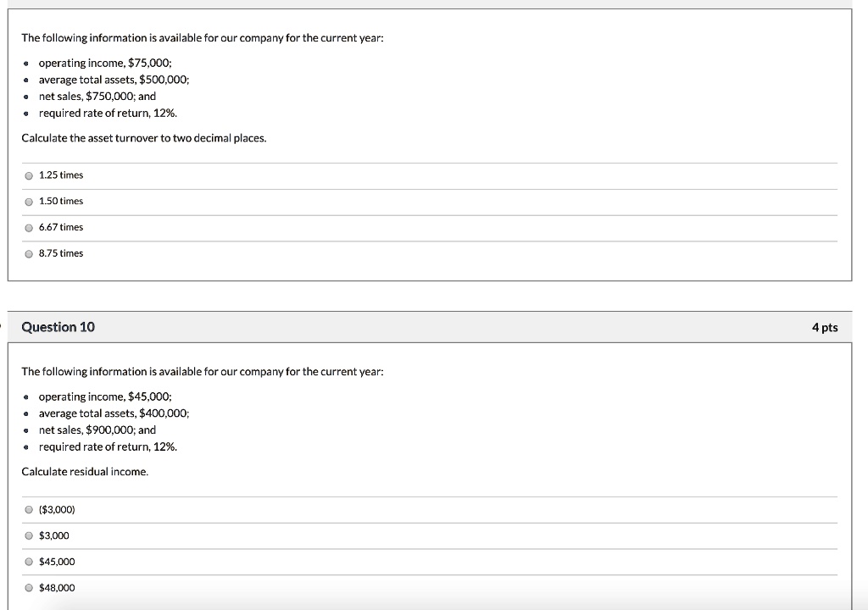
Task: Click the 'net sales, $750,000' bullet
Action: [x=97, y=96]
